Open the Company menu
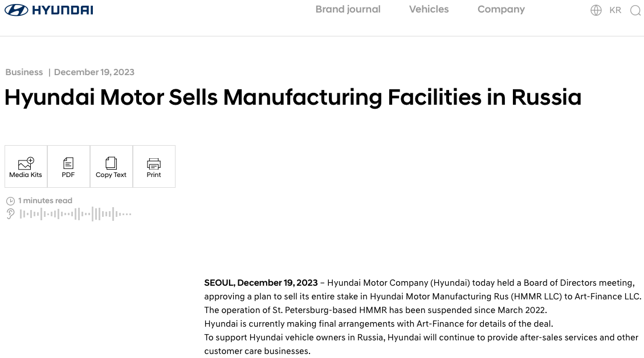Image resolution: width=644 pixels, height=358 pixels. [x=501, y=9]
